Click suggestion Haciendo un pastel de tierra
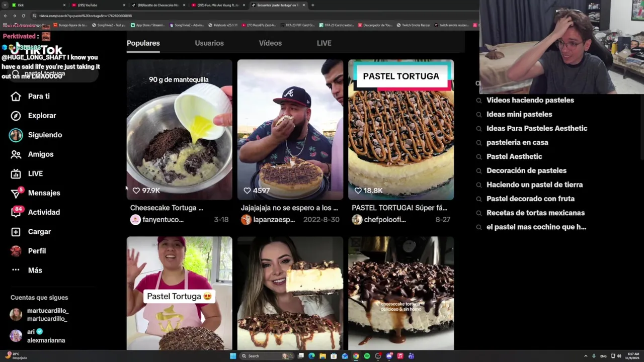The image size is (644, 362). [534, 185]
